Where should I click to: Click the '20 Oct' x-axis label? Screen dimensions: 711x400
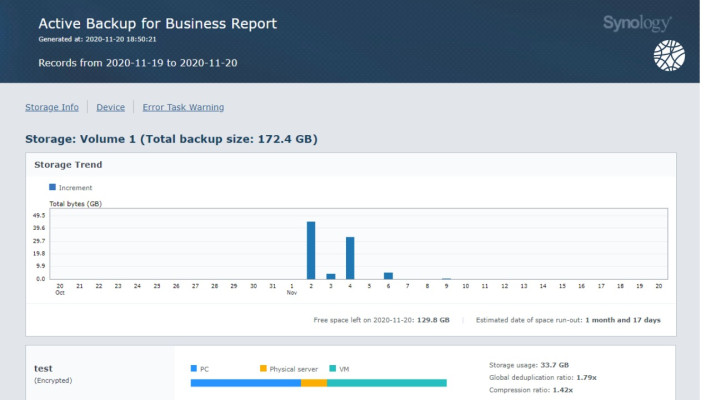click(60, 289)
